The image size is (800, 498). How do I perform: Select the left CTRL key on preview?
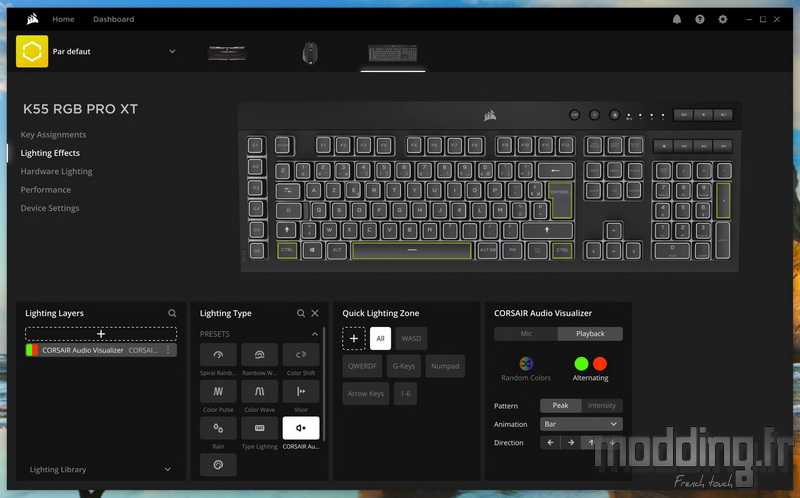click(x=287, y=250)
